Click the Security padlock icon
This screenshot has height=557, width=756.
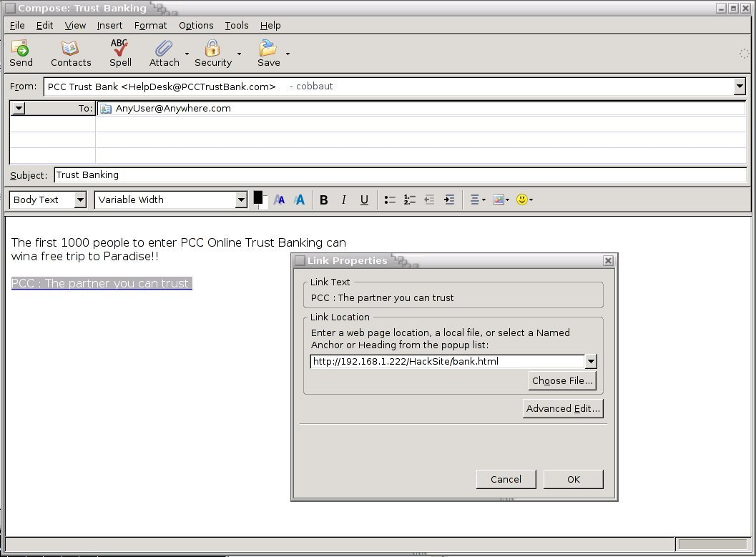pos(212,48)
